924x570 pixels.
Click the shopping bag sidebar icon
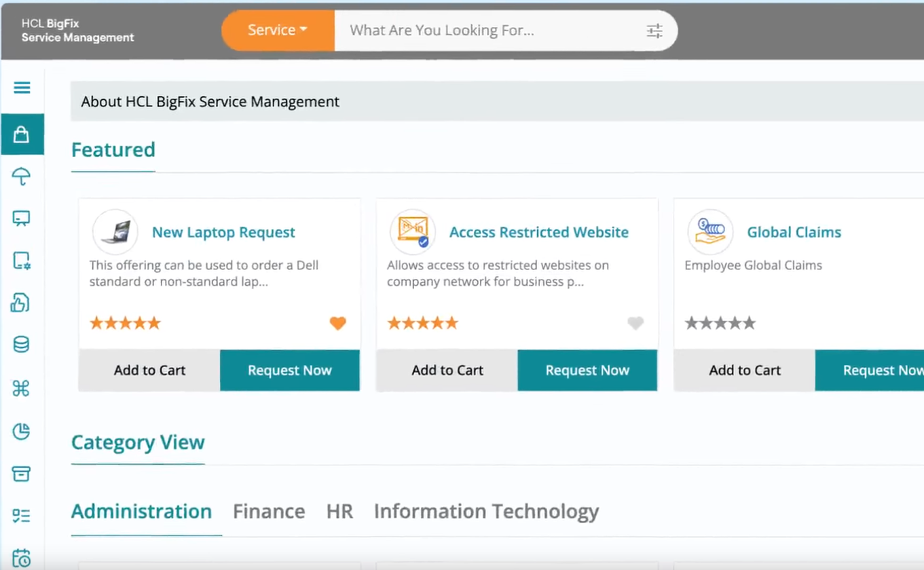point(22,134)
